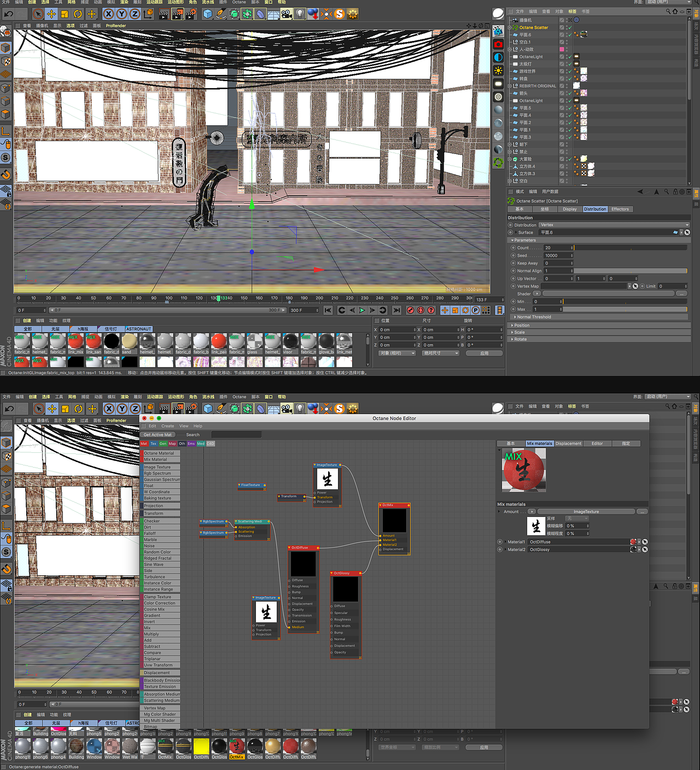Click the picker arrow icon beside Vertex Map field
Viewport: 700px width, 770px height.
pyautogui.click(x=635, y=286)
